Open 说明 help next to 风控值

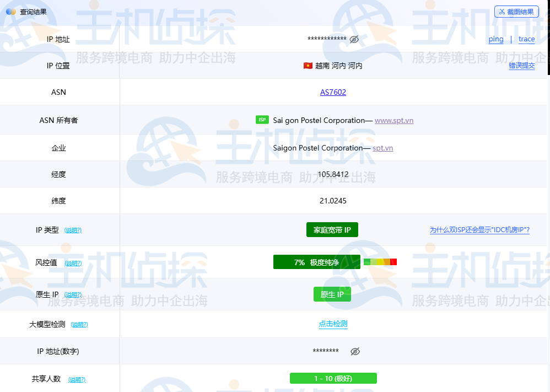(73, 263)
